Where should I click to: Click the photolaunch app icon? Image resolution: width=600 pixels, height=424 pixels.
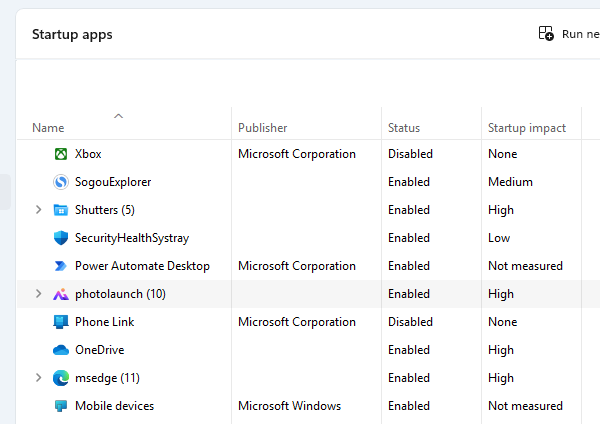coord(61,294)
